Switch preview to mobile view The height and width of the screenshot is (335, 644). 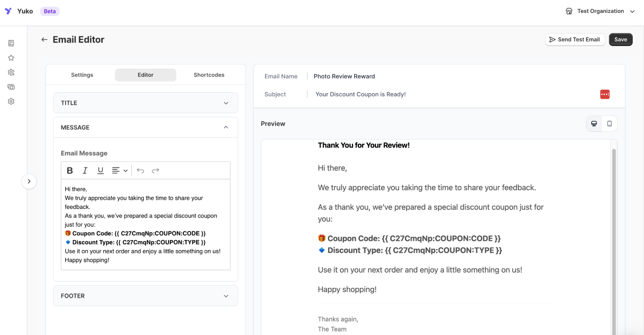pyautogui.click(x=609, y=124)
